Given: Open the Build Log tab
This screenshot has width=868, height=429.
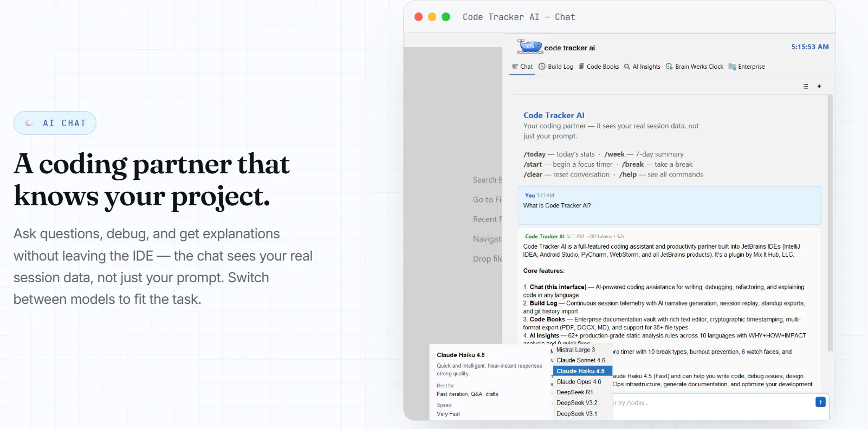Looking at the screenshot, I should point(556,67).
